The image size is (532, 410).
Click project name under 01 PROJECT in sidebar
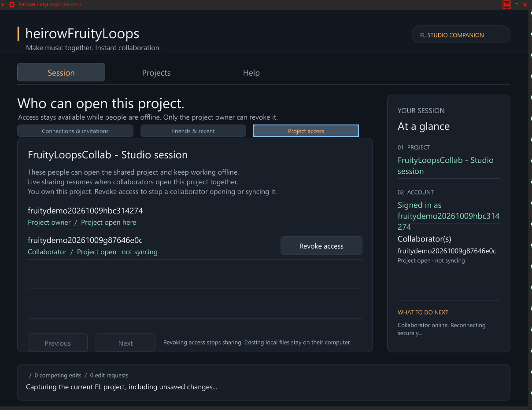pos(446,165)
